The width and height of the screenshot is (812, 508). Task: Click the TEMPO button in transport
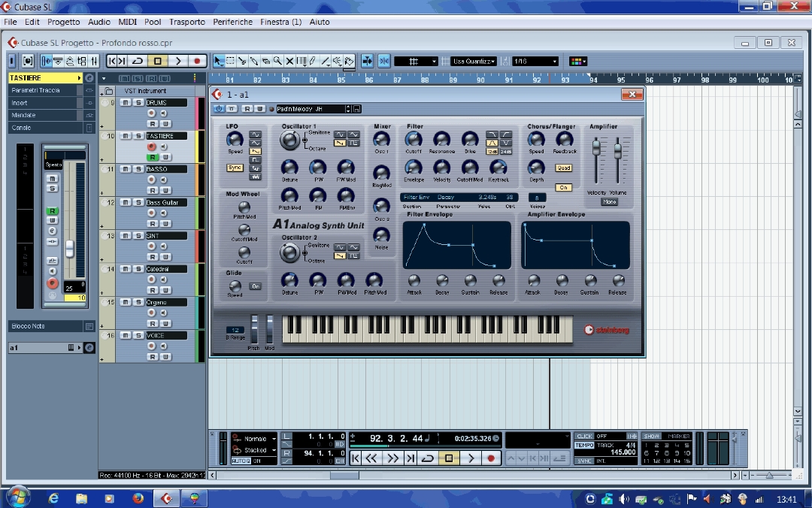(584, 446)
